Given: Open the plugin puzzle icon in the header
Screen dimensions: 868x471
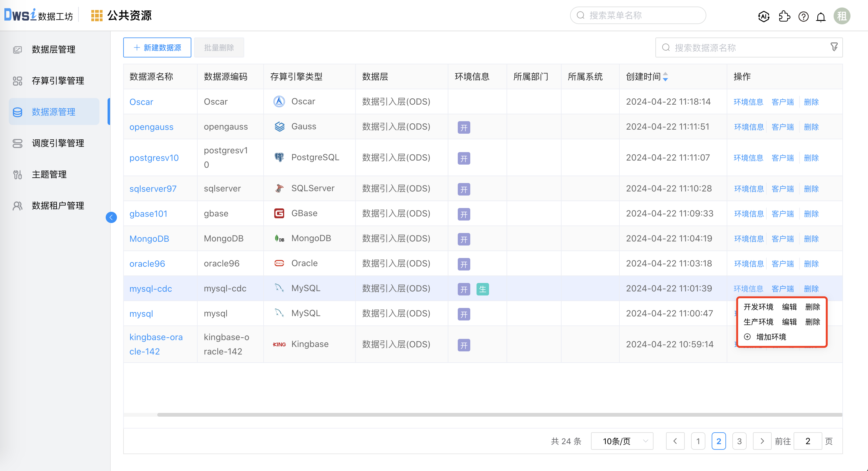Looking at the screenshot, I should [785, 16].
